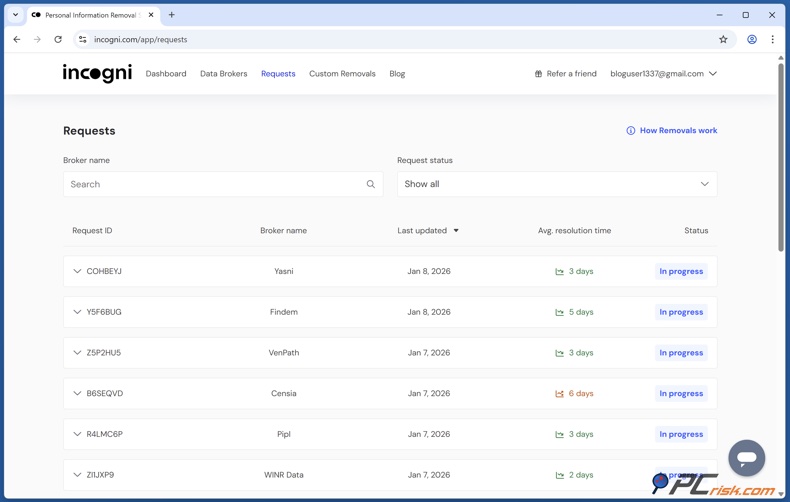The height and width of the screenshot is (502, 790).
Task: Click the gift icon beside Refer a friend
Action: pos(538,74)
